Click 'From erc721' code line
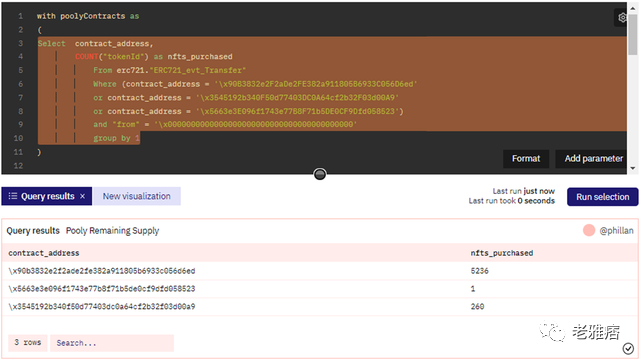Screen dimensions: 640x360 pyautogui.click(x=169, y=70)
